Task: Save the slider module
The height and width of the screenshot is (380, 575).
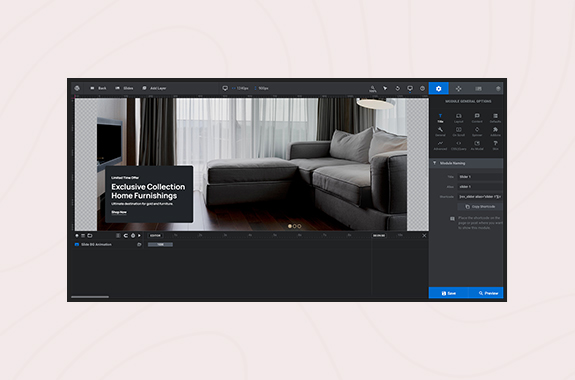Action: coord(448,293)
